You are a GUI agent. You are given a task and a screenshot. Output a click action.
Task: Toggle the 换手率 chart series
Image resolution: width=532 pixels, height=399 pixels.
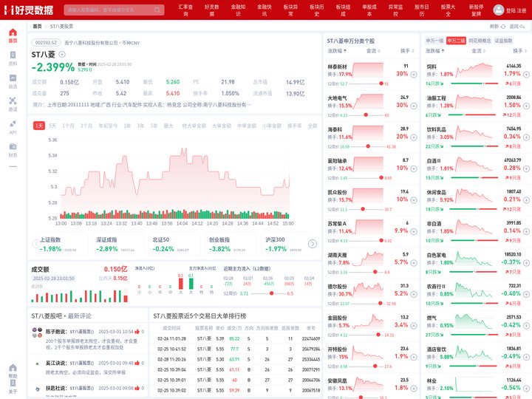[295, 126]
